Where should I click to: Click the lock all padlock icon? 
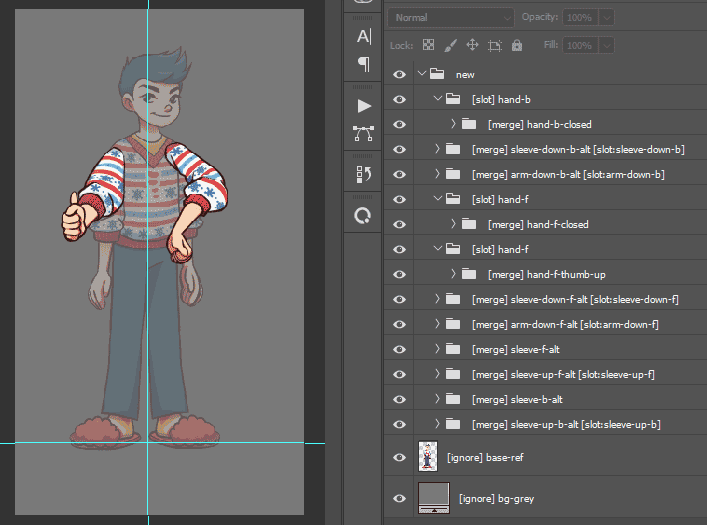click(x=516, y=45)
